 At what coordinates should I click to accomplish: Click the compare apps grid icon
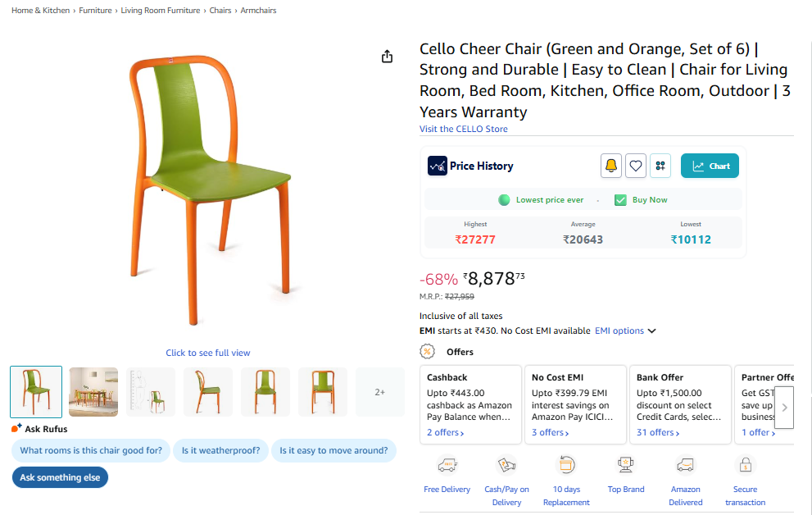(660, 166)
